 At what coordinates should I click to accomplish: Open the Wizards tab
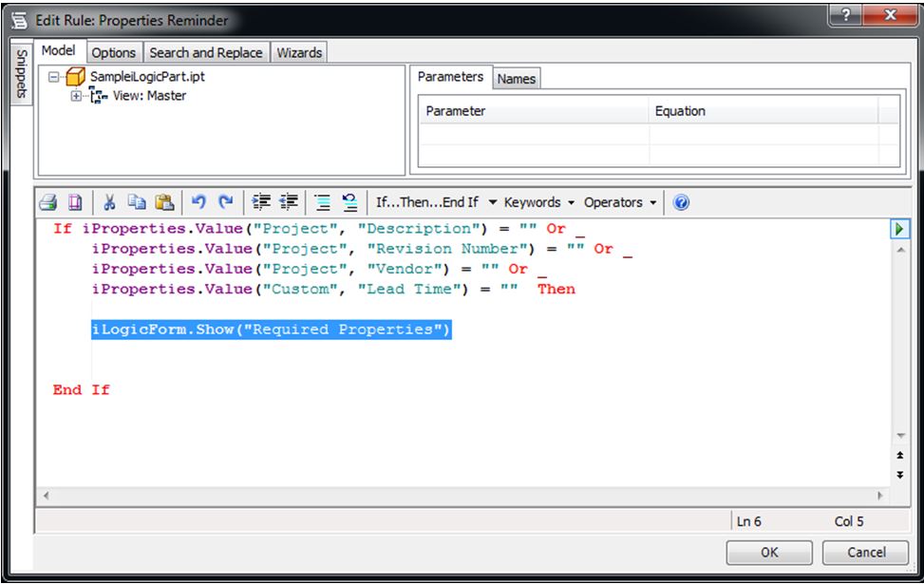tap(298, 53)
